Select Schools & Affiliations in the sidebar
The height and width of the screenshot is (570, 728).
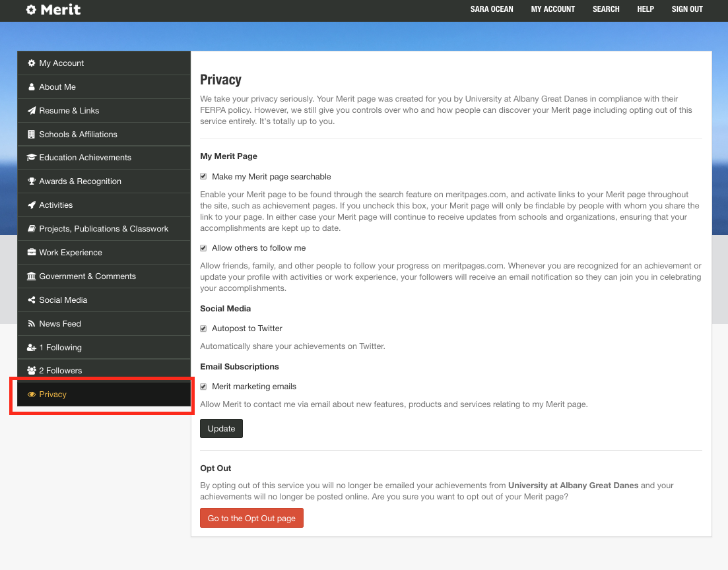(104, 134)
